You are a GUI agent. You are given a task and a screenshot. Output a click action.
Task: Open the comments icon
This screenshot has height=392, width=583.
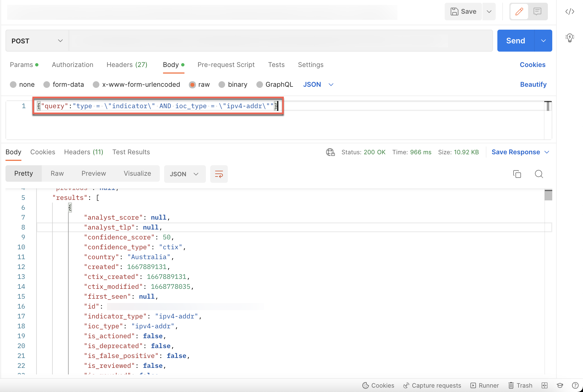(x=537, y=12)
